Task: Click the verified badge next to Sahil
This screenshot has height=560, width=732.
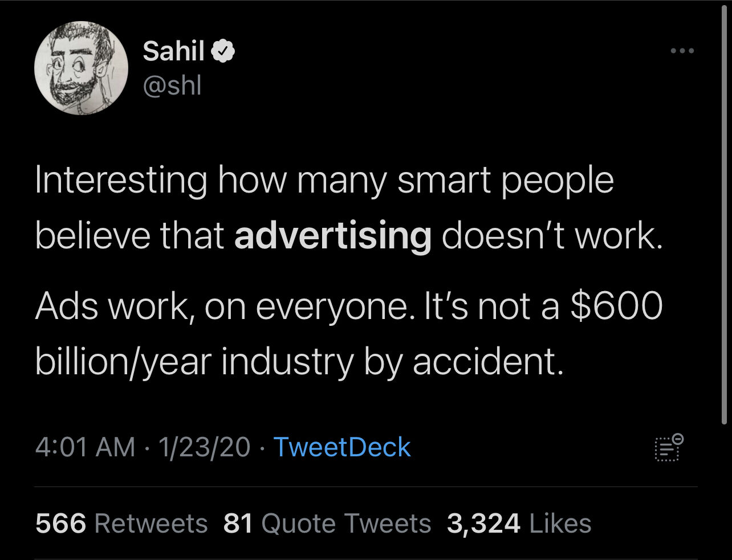Action: (x=224, y=52)
